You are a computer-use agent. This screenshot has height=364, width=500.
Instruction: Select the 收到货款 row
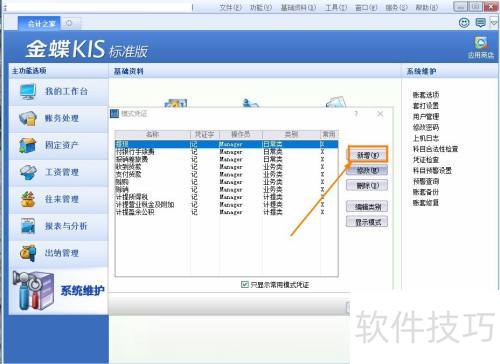pos(226,167)
